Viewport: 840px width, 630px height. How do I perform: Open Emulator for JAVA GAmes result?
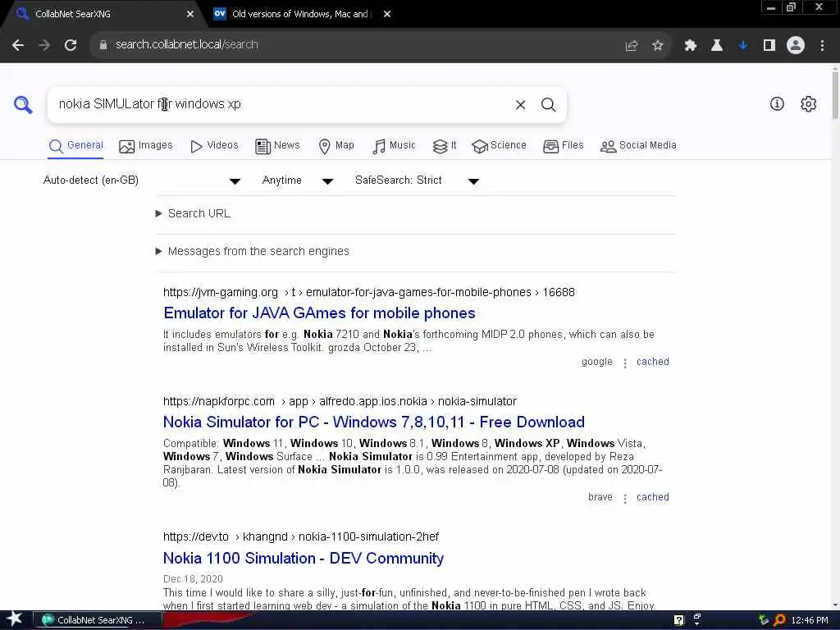tap(319, 313)
